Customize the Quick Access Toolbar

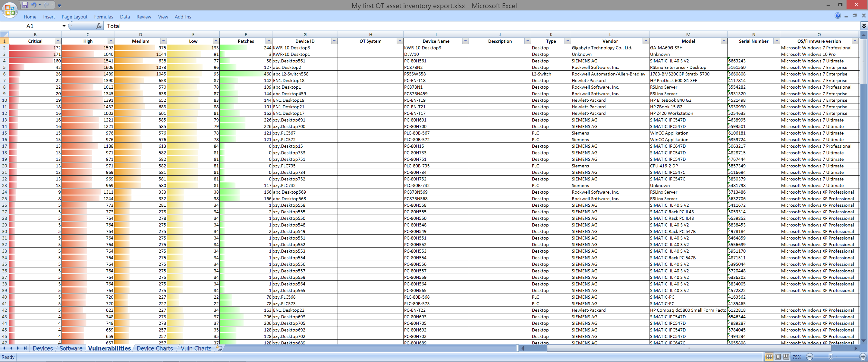[59, 5]
